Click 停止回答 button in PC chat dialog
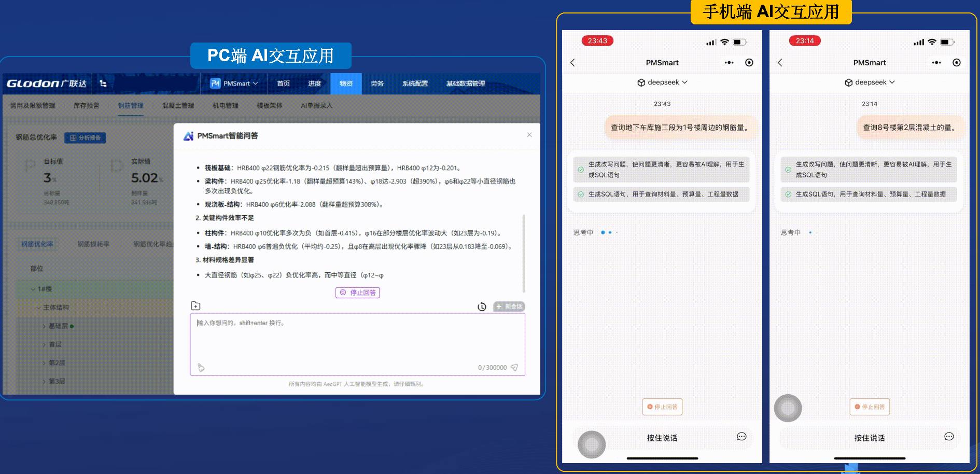This screenshot has width=980, height=474. [x=358, y=292]
